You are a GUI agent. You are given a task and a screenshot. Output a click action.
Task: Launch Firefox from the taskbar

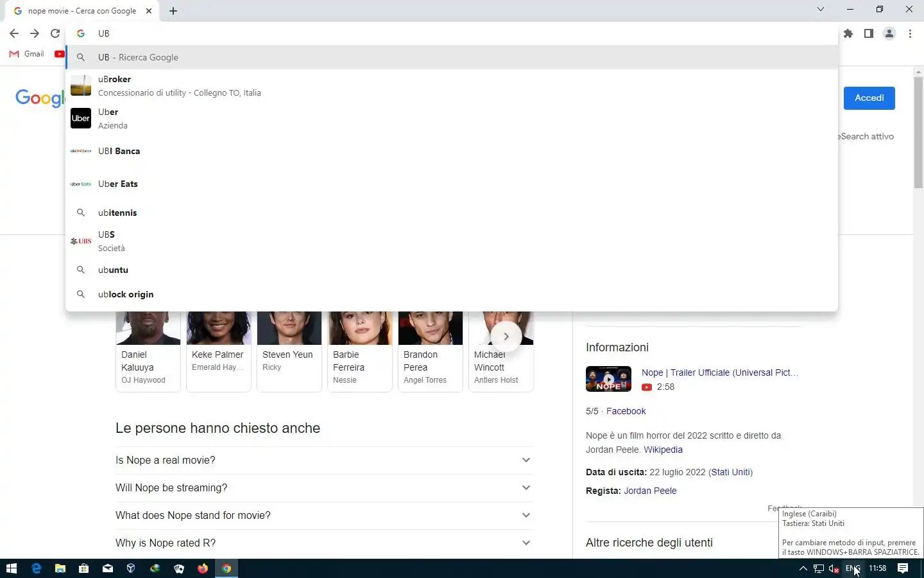[x=203, y=568]
